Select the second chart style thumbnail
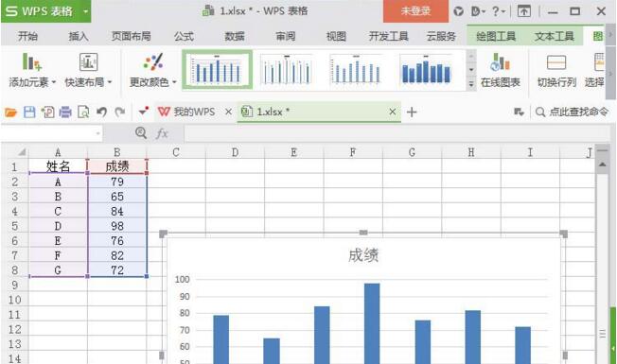 [286, 70]
